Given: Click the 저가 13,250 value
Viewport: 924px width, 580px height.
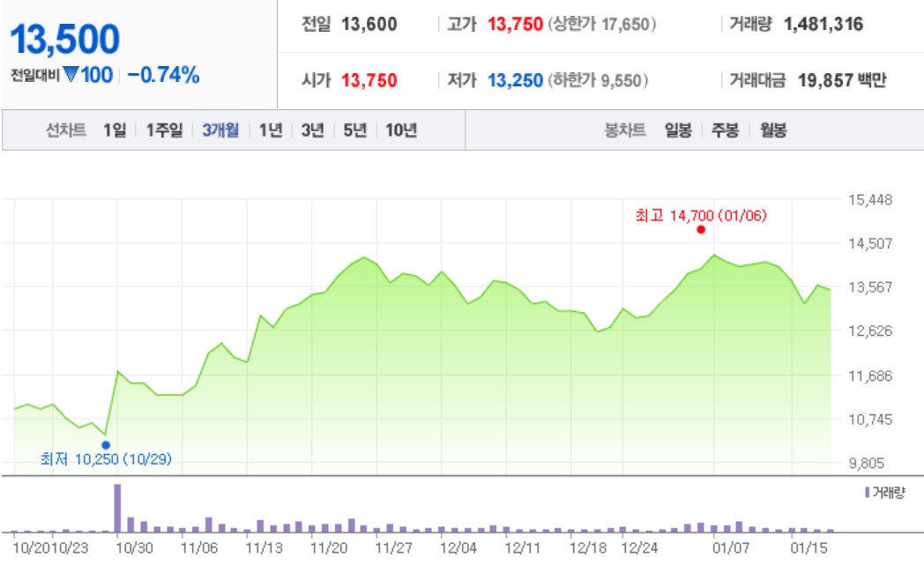Looking at the screenshot, I should [515, 80].
